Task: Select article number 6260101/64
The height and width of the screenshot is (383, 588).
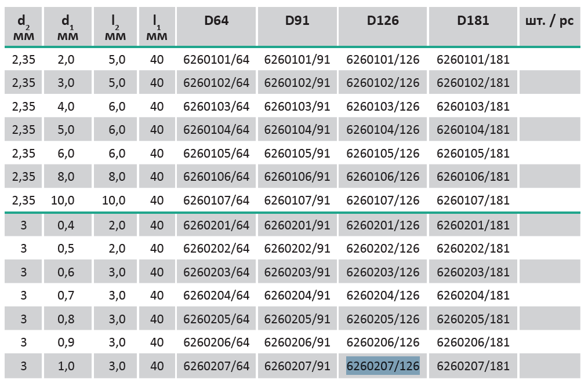Action: click(x=216, y=59)
